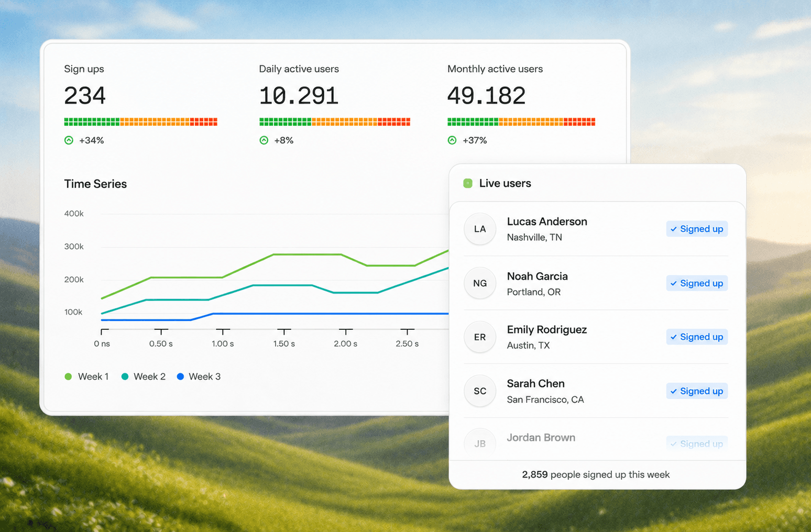Click the up-arrow icon beside +34%
The image size is (811, 532).
click(69, 140)
